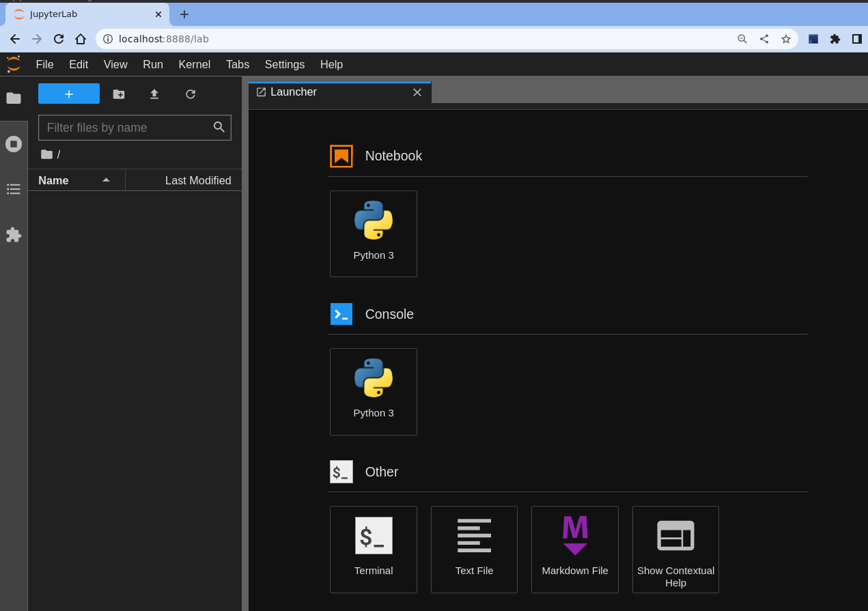
Task: Create a new Text File
Action: click(474, 549)
